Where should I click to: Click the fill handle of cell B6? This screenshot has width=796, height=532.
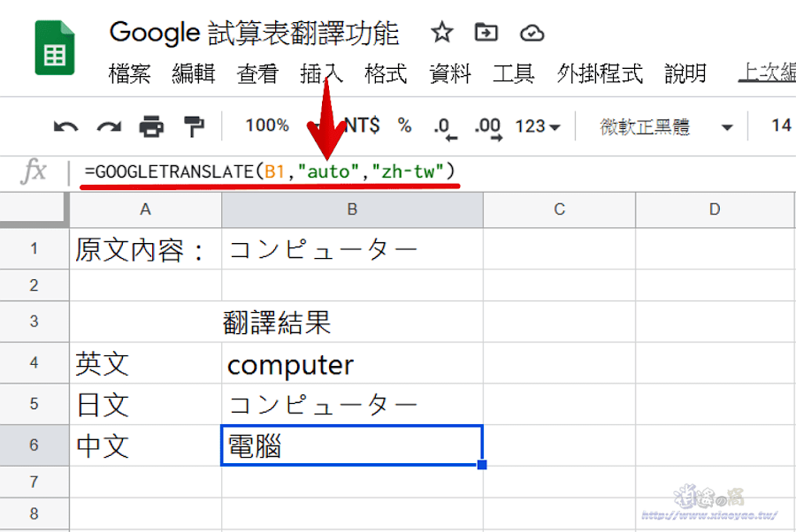[x=482, y=465]
